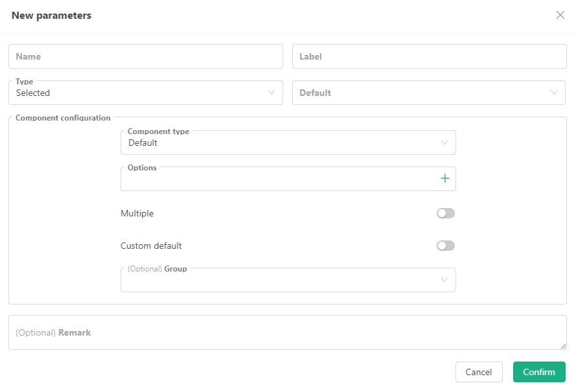
Task: Turn on the Custom default switch
Action: 446,246
